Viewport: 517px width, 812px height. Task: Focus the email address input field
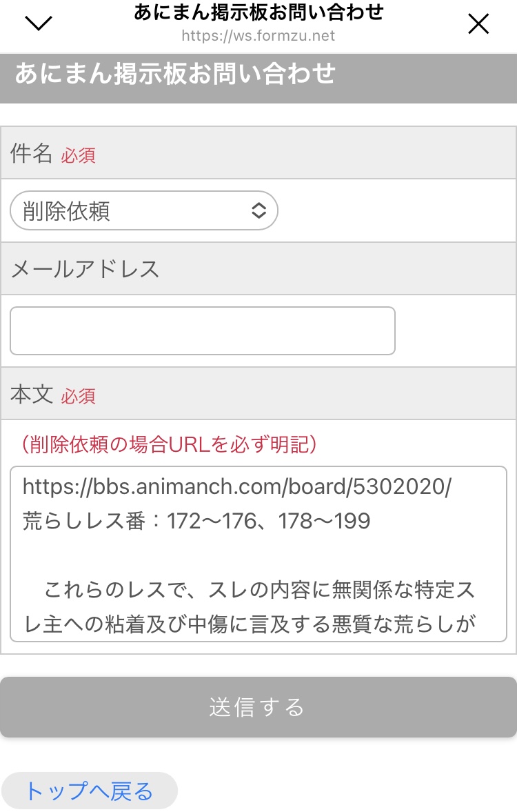(202, 331)
